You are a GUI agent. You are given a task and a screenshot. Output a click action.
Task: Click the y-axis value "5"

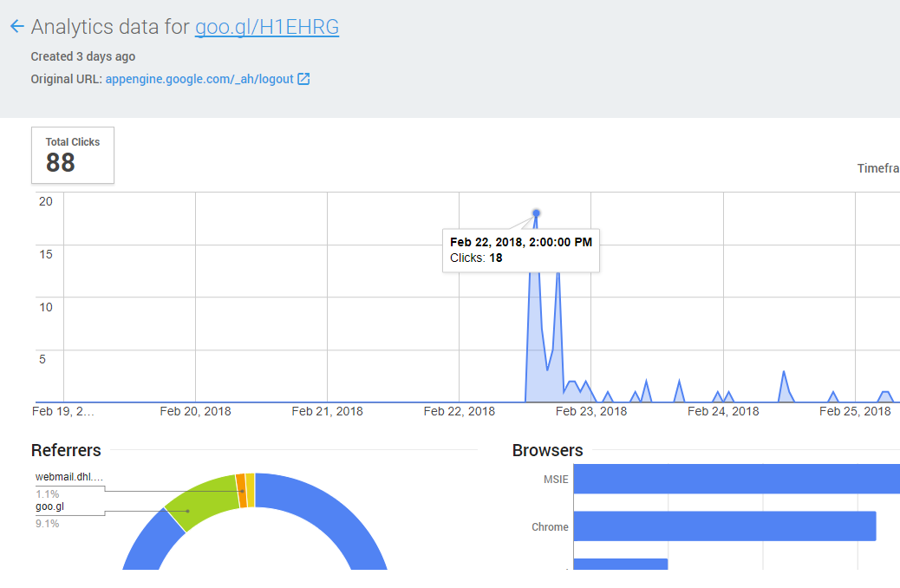pyautogui.click(x=42, y=359)
